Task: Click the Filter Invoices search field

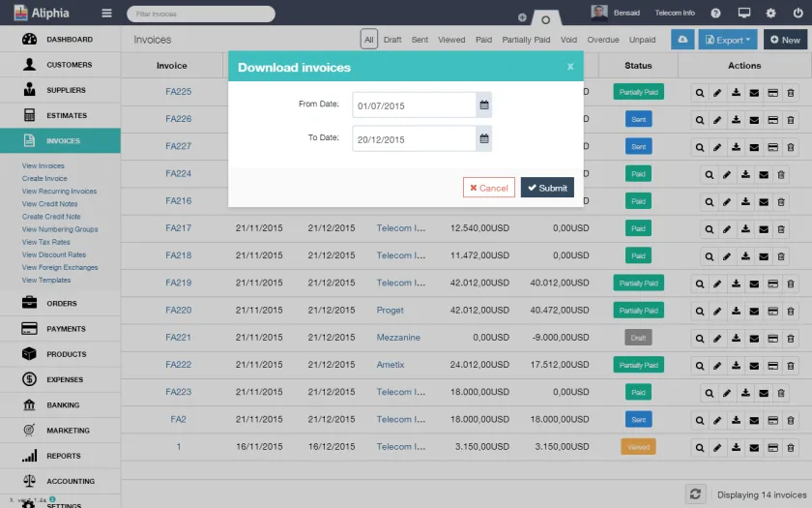Action: 201,14
